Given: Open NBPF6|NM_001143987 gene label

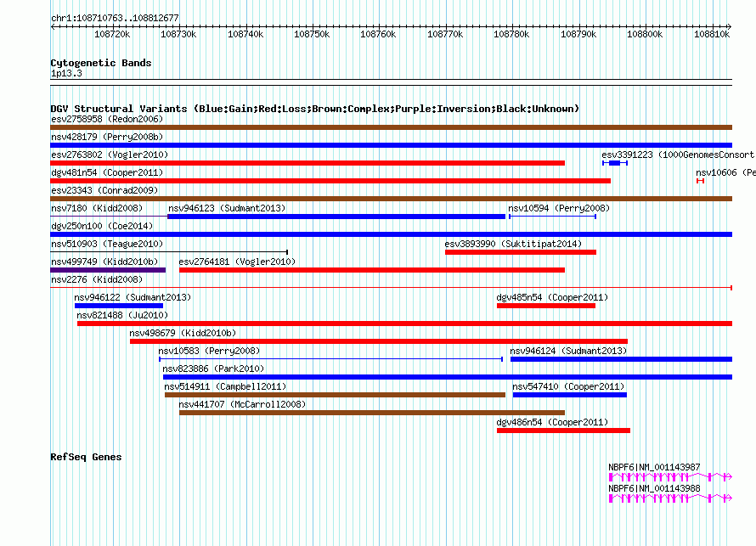Looking at the screenshot, I should 654,467.
